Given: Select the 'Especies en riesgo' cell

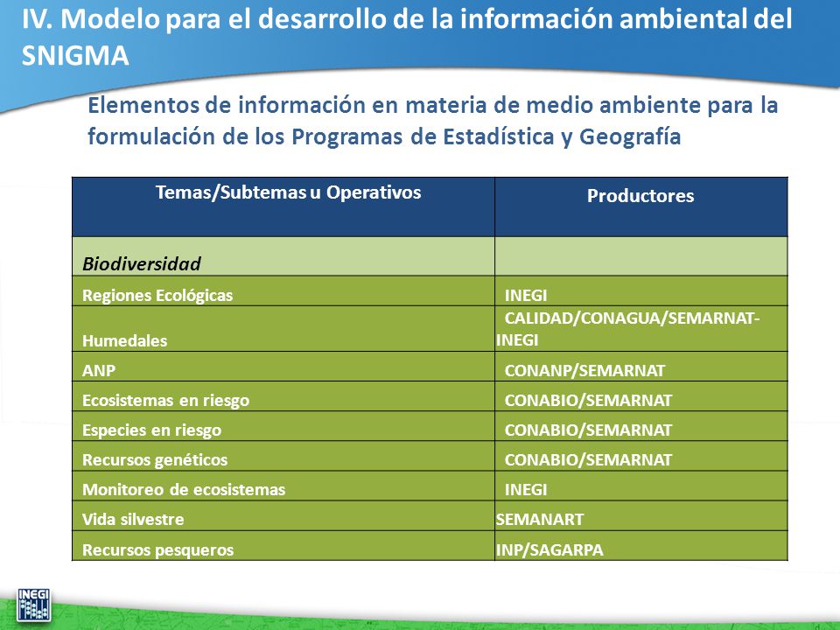Looking at the screenshot, I should (283, 426).
